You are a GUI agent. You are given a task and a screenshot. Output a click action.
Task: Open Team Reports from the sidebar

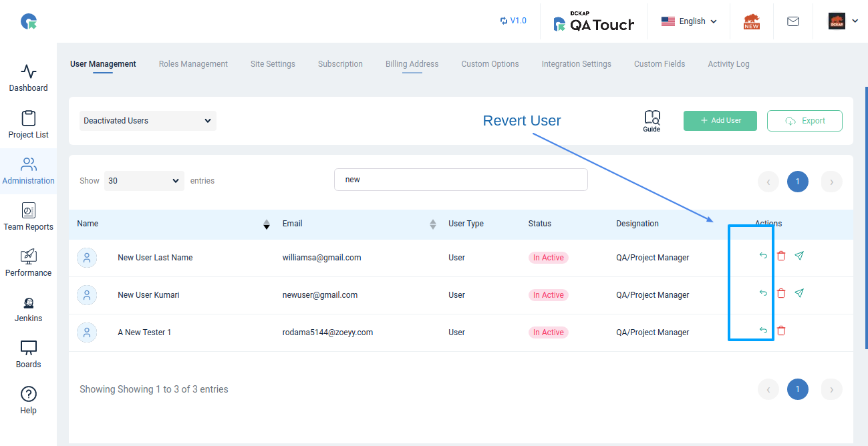click(x=28, y=217)
